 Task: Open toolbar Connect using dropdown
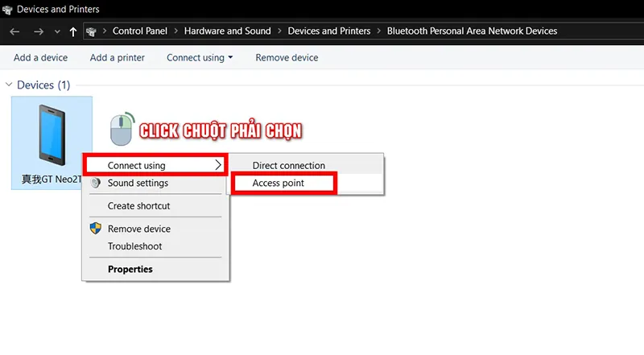tap(200, 57)
